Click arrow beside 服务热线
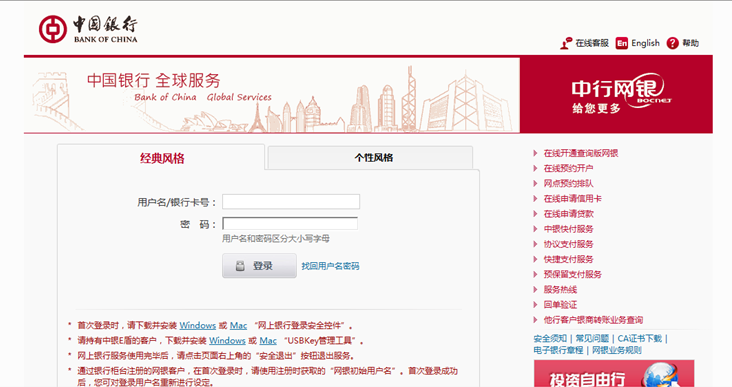This screenshot has height=387, width=732. (535, 289)
